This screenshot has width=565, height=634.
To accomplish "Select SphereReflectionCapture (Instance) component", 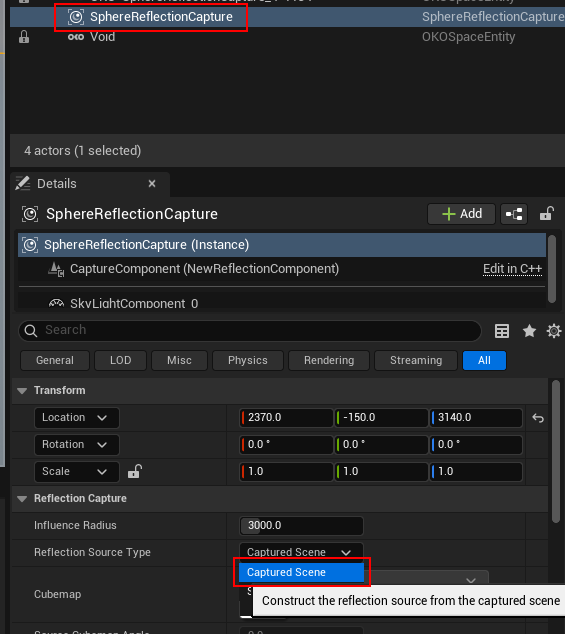I will (x=282, y=245).
